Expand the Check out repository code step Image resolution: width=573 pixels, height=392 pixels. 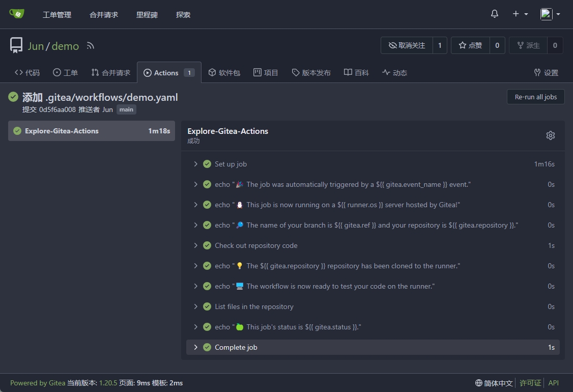pyautogui.click(x=256, y=245)
